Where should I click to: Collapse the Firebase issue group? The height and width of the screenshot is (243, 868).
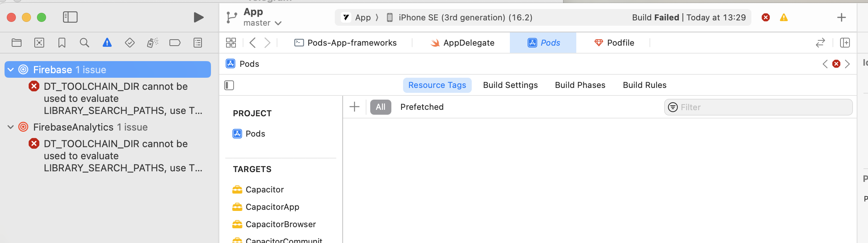point(11,70)
